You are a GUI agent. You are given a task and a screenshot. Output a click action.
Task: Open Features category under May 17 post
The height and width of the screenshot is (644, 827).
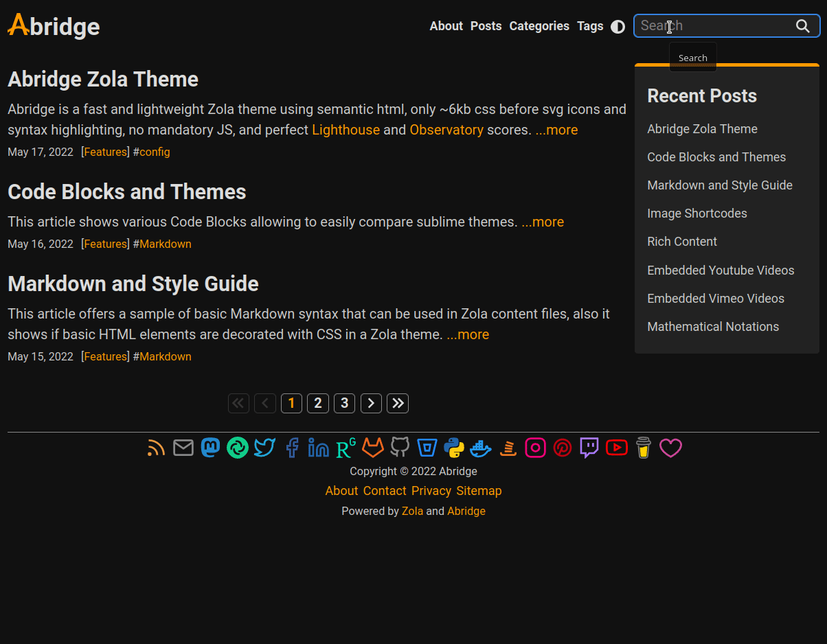pyautogui.click(x=105, y=152)
